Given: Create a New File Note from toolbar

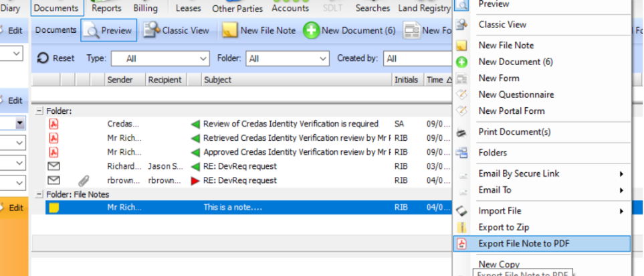Looking at the screenshot, I should pos(259,30).
